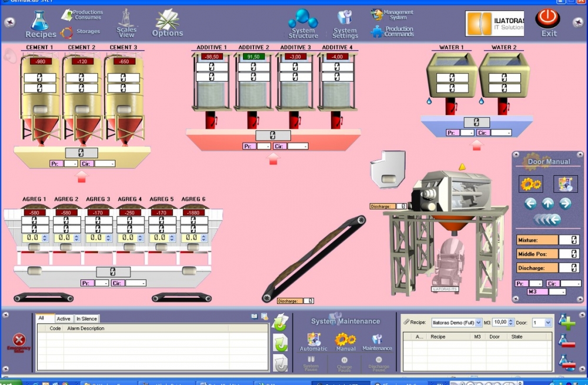Click the Emergency stop icon
The height and width of the screenshot is (385, 588).
pos(19,341)
